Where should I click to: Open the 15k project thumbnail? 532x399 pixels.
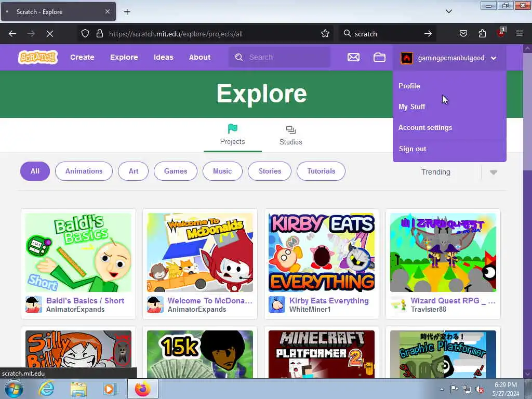[x=200, y=354]
